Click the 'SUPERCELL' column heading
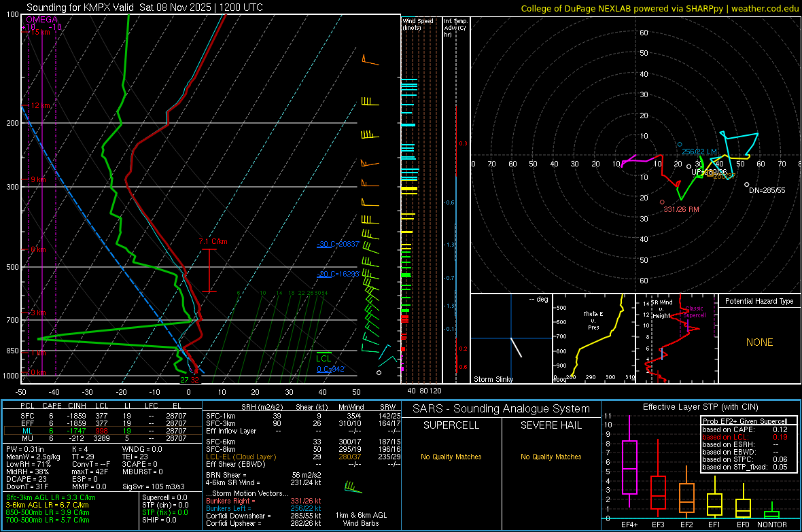This screenshot has height=532, width=802. pos(451,425)
